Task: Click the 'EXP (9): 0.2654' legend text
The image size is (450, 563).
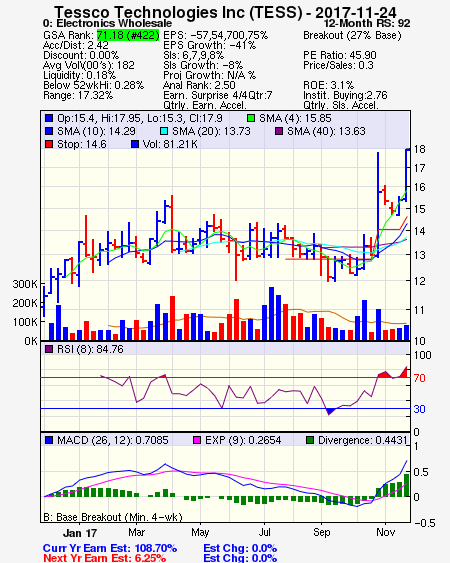Action: pyautogui.click(x=243, y=440)
